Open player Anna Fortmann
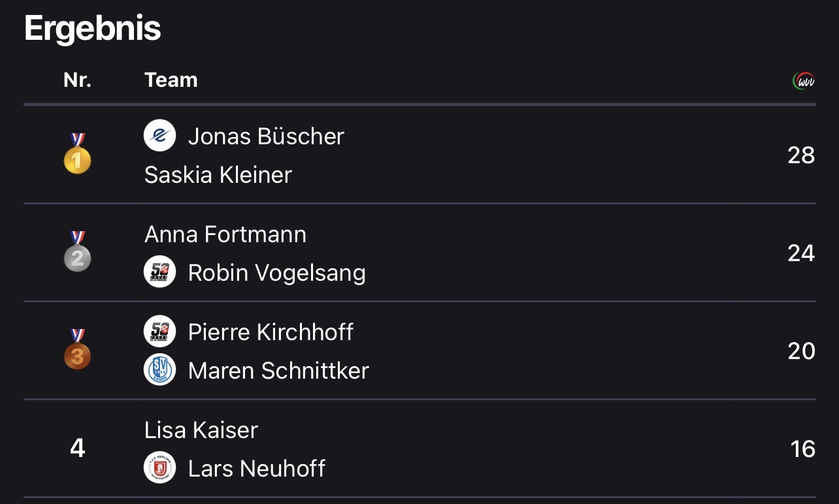 tap(225, 234)
